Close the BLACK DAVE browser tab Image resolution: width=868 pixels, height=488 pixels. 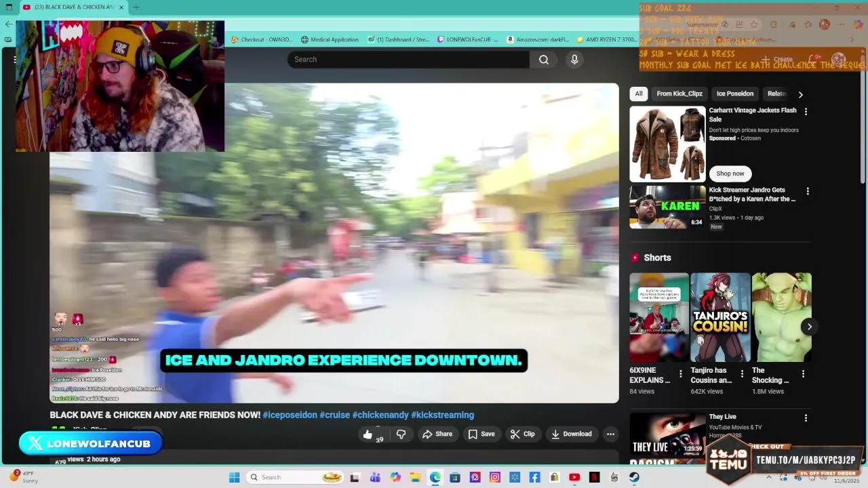121,7
